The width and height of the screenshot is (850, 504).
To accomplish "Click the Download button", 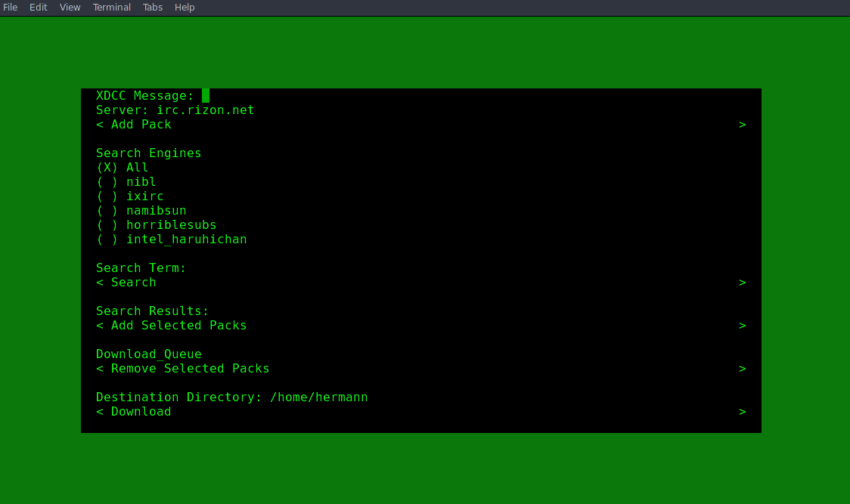I will pos(421,412).
